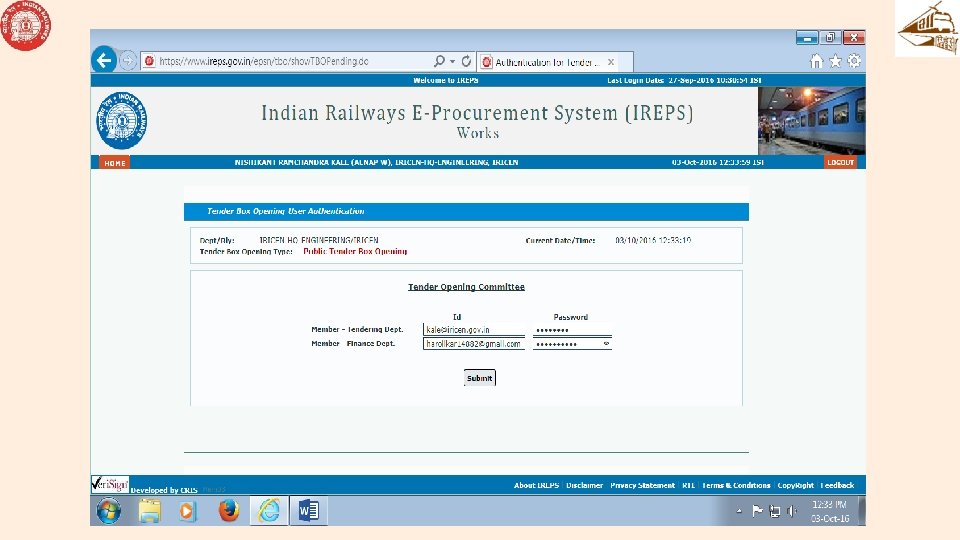Open Windows Media Player from taskbar
The height and width of the screenshot is (540, 960).
point(188,511)
